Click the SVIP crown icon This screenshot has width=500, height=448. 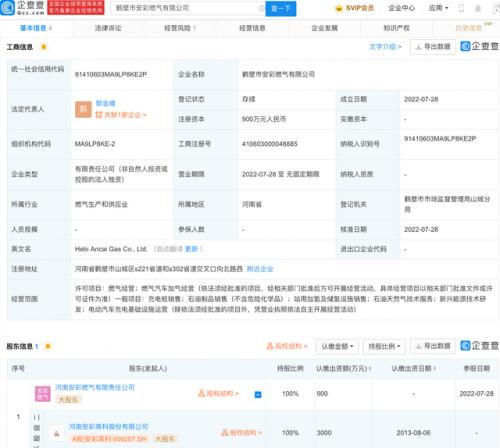339,8
